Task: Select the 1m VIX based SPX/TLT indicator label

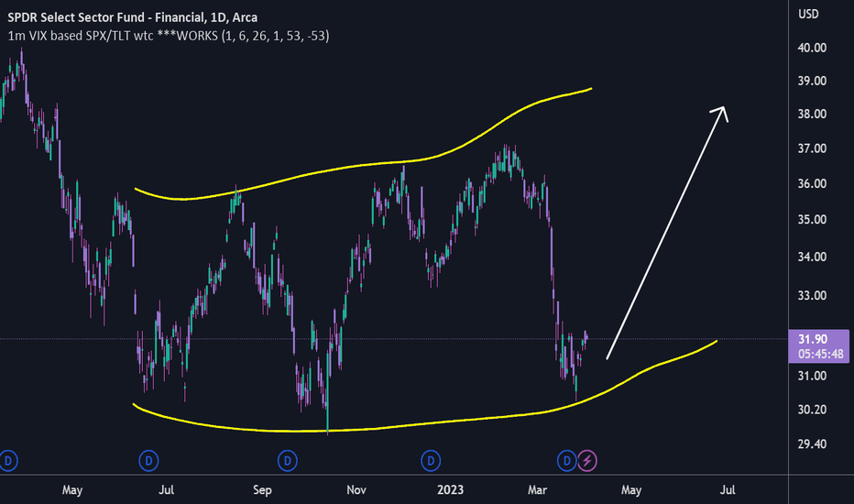Action: coord(169,36)
